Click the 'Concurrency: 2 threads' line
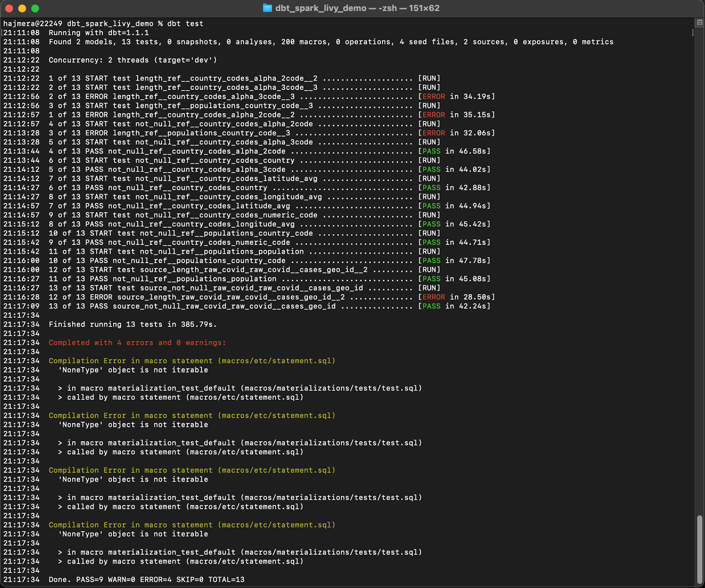This screenshot has width=705, height=588. point(132,60)
